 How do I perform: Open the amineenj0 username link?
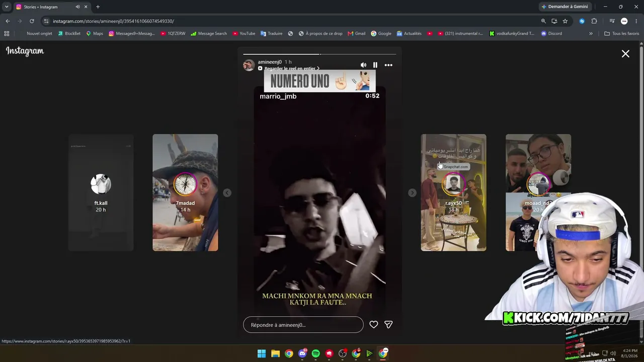(x=270, y=62)
